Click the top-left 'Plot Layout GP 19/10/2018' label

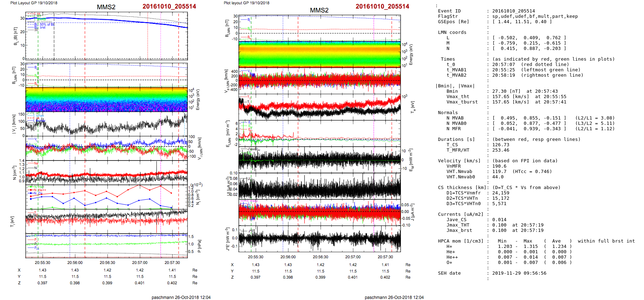(34, 3)
